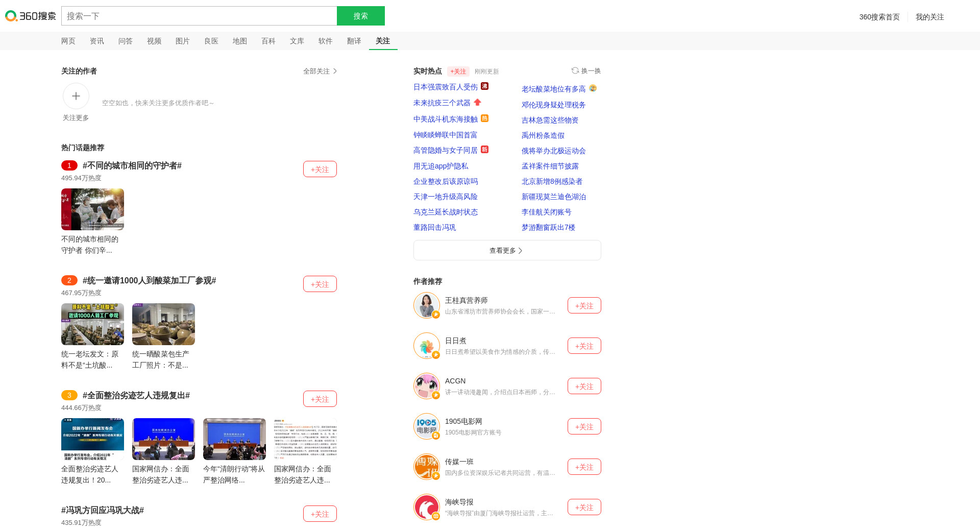Follow the topic 不同的城市相同的守护者
The height and width of the screenshot is (531, 980).
(320, 169)
